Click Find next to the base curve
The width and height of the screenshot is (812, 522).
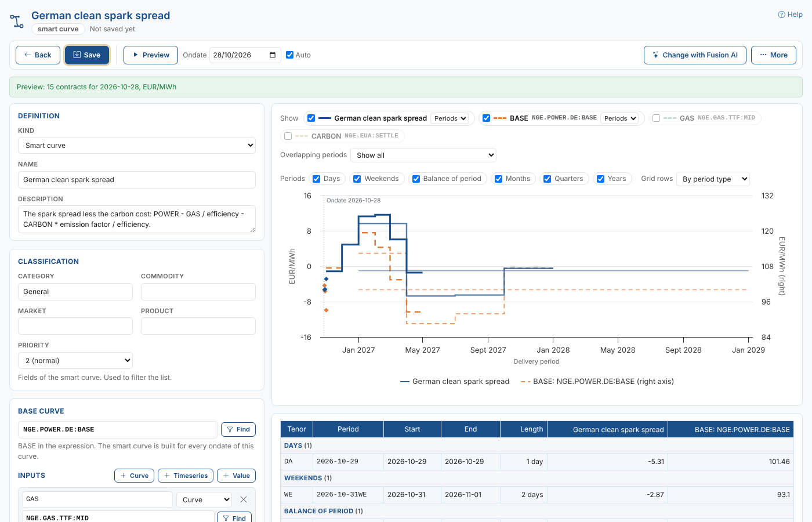pyautogui.click(x=238, y=430)
